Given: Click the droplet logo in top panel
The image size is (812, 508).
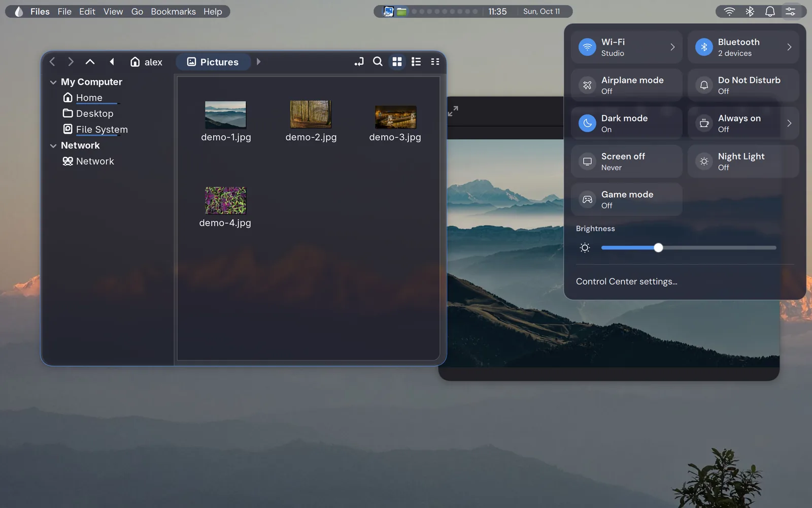Looking at the screenshot, I should [19, 11].
